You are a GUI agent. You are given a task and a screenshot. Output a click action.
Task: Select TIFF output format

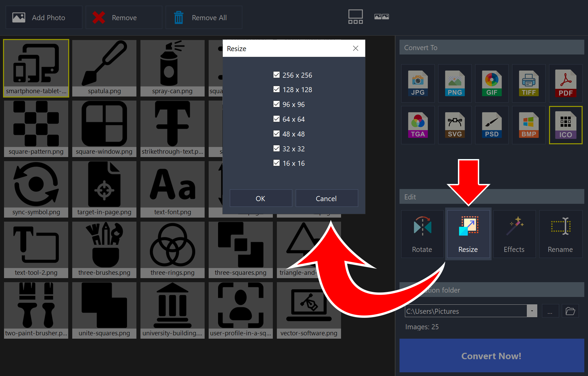[x=529, y=83]
